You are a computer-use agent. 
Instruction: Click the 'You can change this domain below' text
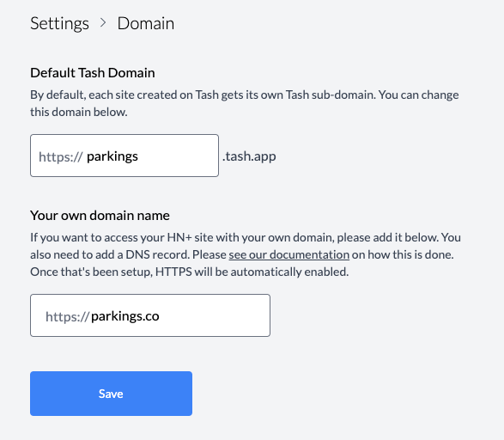coord(418,95)
